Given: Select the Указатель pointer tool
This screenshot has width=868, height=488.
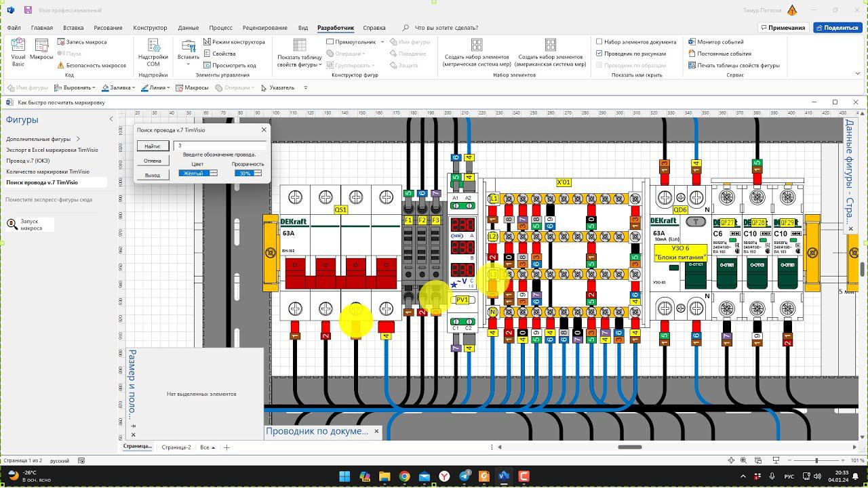Looking at the screenshot, I should coord(277,87).
